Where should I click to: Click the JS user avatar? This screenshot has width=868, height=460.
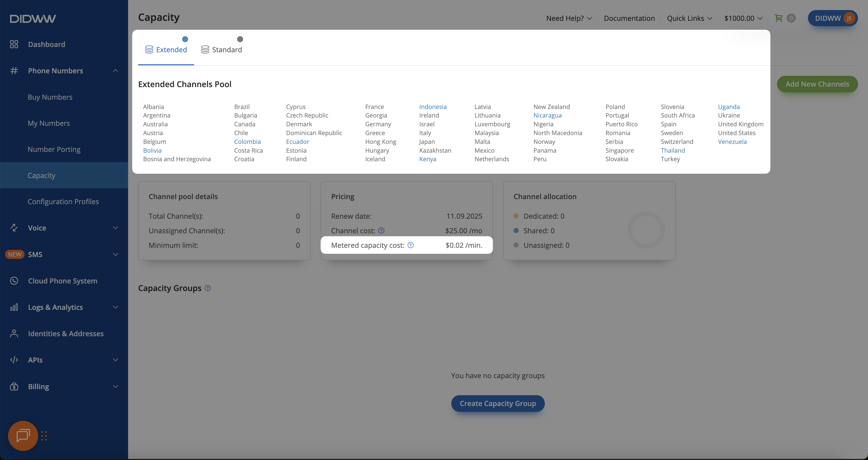849,18
